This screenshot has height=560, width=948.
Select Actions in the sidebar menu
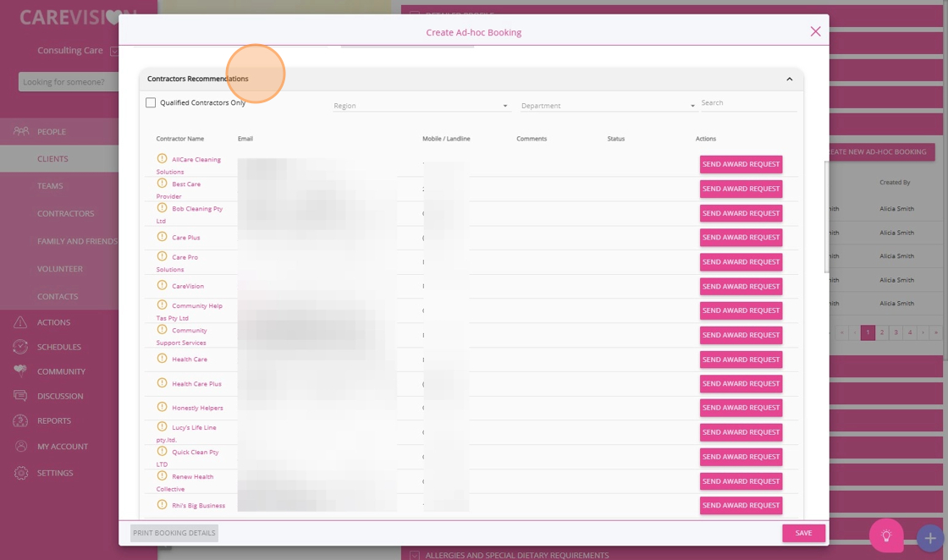coord(53,322)
